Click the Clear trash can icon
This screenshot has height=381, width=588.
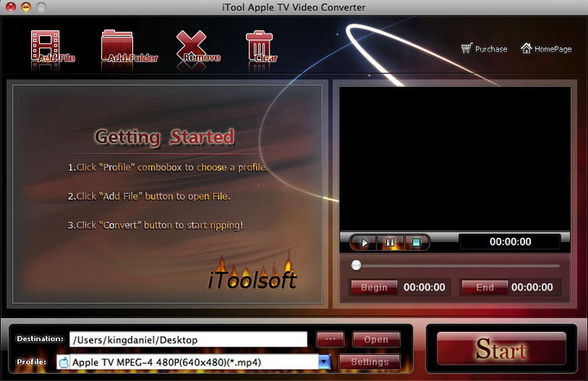pos(259,46)
